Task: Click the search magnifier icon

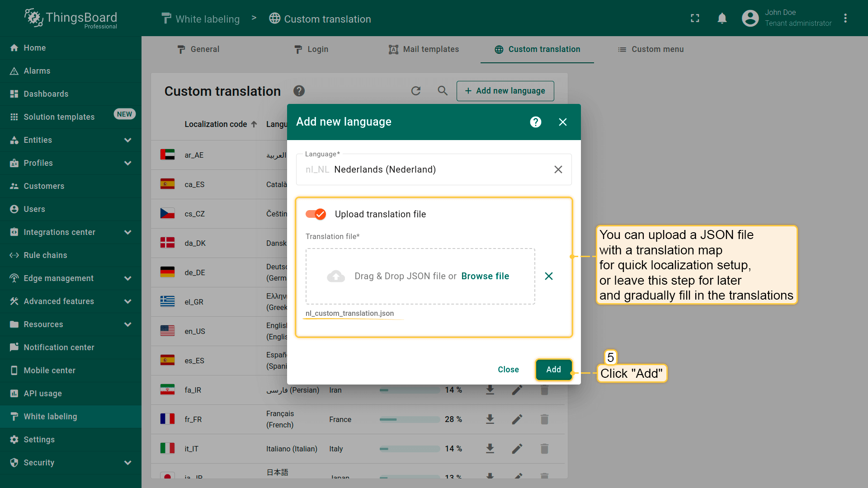Action: [x=443, y=91]
